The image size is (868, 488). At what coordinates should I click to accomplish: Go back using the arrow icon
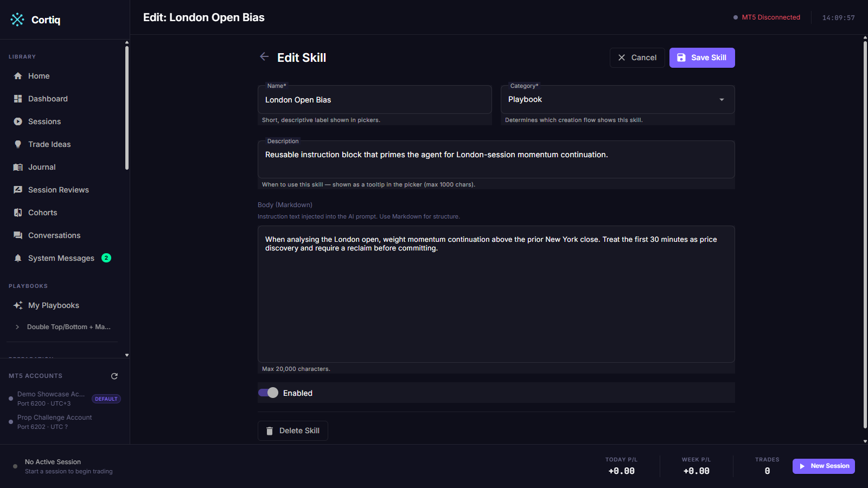click(x=264, y=56)
